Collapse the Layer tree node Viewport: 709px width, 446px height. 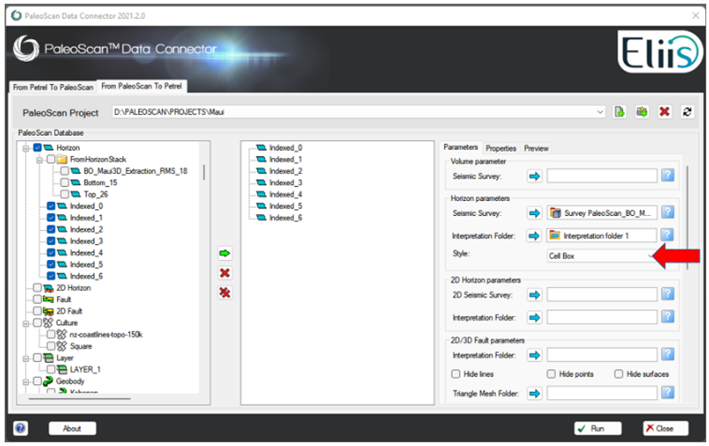tap(26, 358)
